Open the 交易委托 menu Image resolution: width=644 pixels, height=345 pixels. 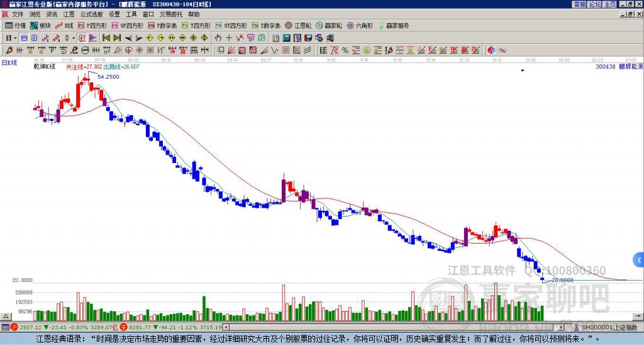[171, 14]
